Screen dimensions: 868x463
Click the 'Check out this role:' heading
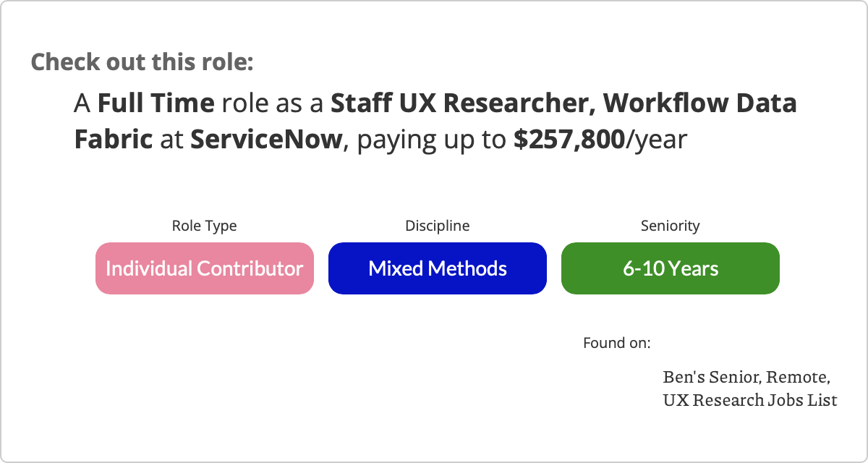click(x=142, y=61)
